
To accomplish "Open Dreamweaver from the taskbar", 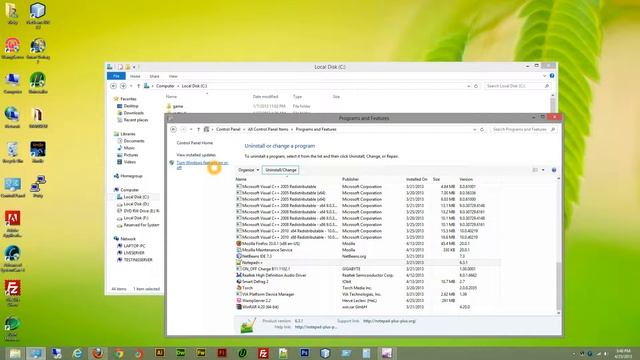I will click(x=180, y=353).
